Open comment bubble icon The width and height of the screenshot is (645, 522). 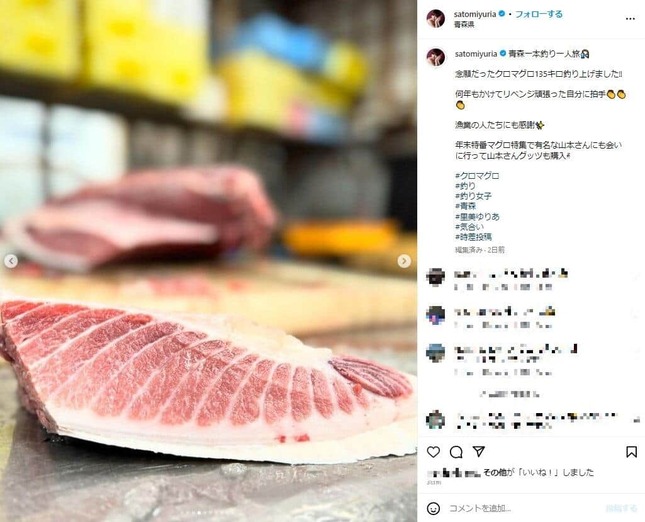456,452
